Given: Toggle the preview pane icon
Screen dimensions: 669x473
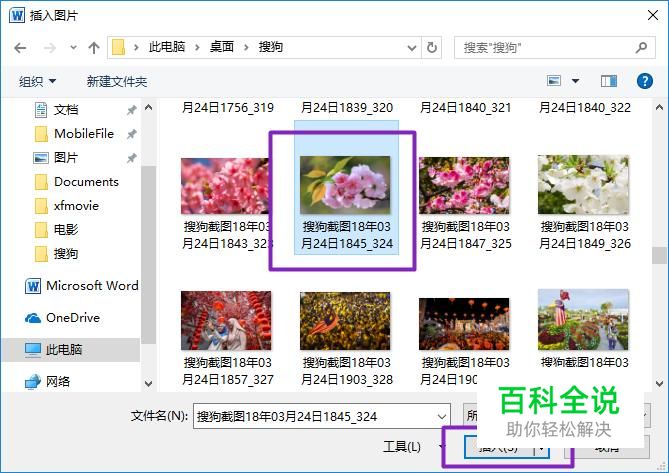Looking at the screenshot, I should click(x=609, y=81).
